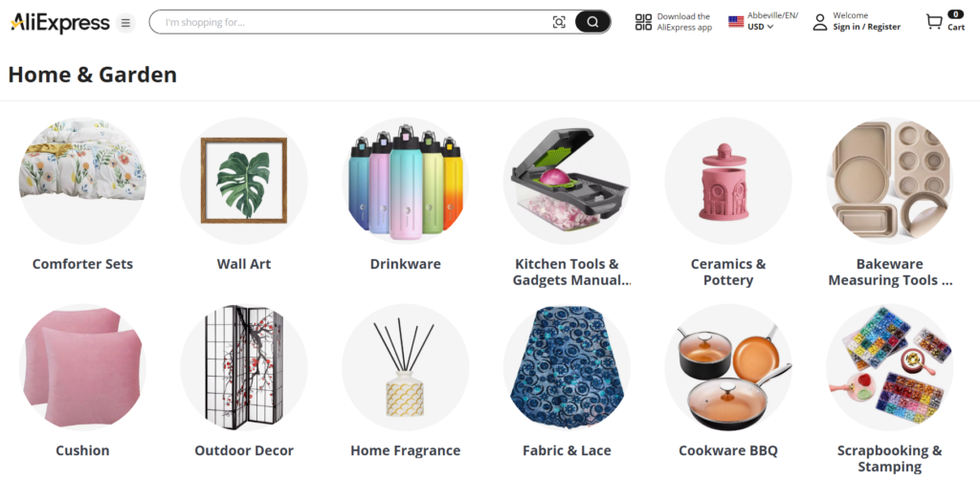Open the shopping cart icon
Viewport: 980px width, 479px height.
point(934,22)
